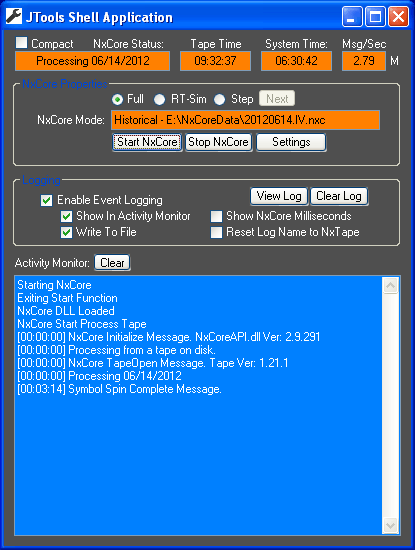Select the Step radio button

tap(220, 100)
